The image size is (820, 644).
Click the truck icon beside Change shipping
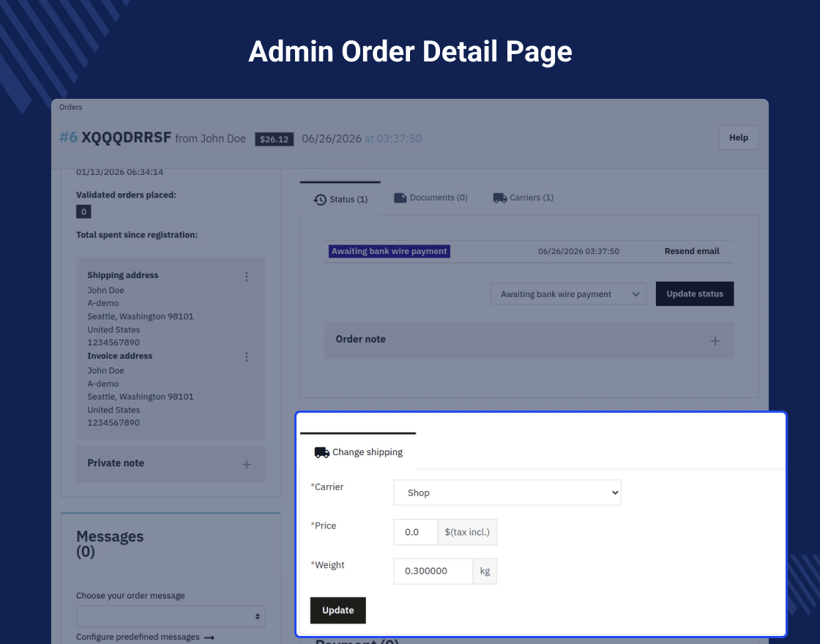point(321,452)
